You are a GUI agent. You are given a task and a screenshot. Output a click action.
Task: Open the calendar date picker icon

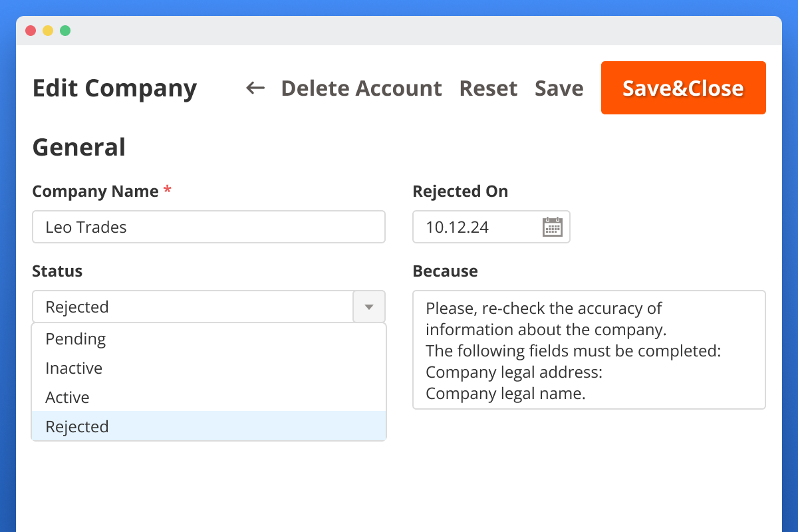553,227
